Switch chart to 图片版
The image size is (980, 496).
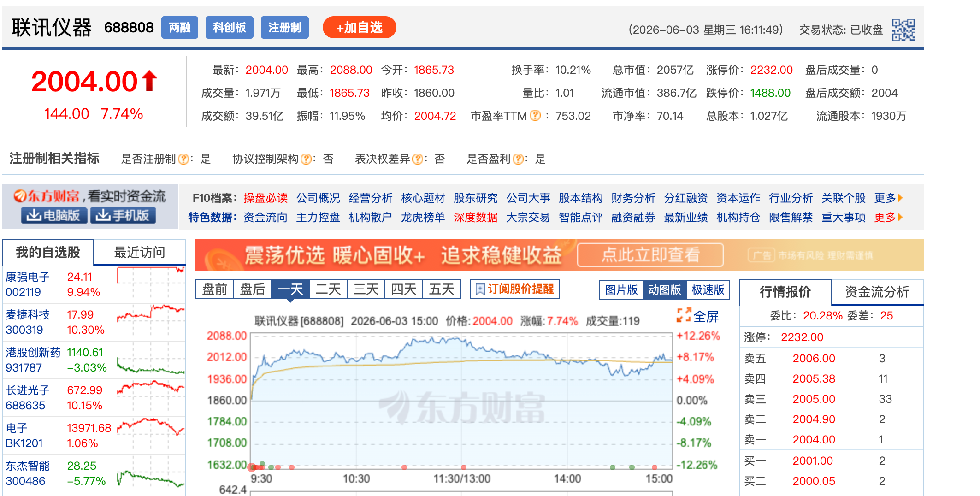(621, 290)
